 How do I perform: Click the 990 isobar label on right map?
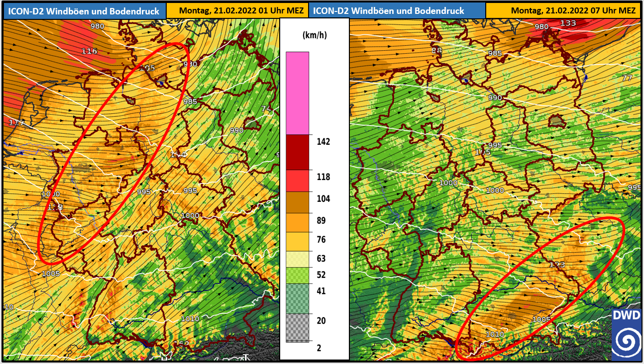pyautogui.click(x=495, y=98)
